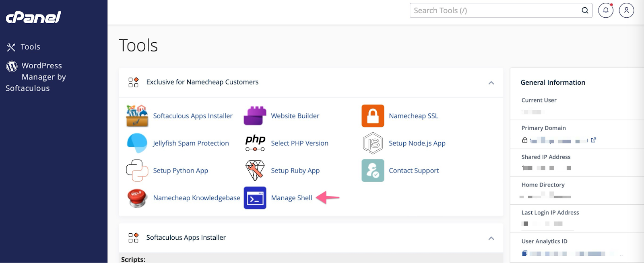Open the user account profile icon
This screenshot has width=644, height=263.
(626, 10)
